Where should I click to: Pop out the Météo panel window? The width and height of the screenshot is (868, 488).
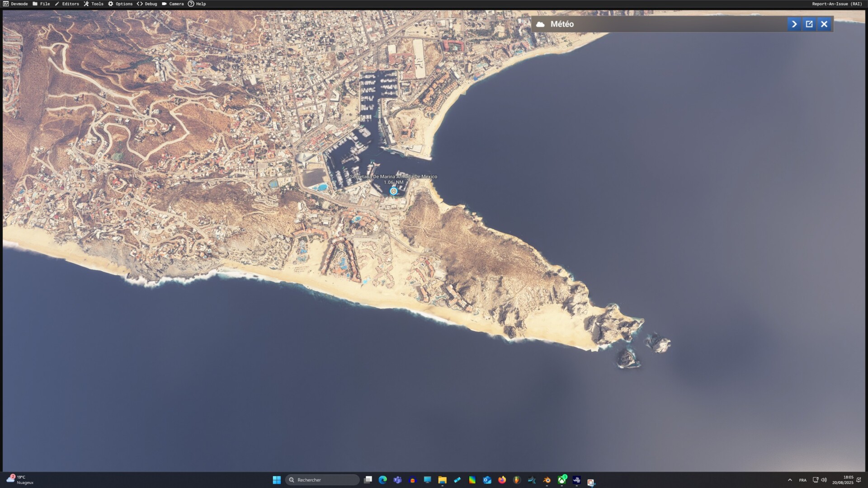809,24
